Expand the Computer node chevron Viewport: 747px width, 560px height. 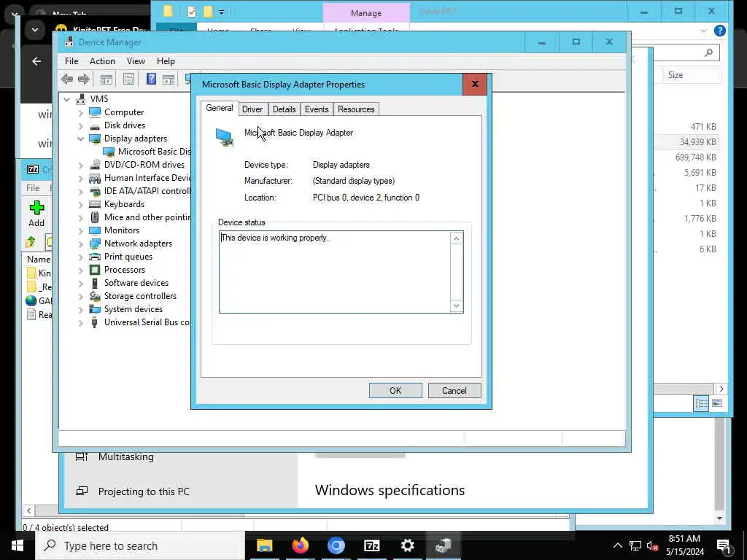pos(80,112)
